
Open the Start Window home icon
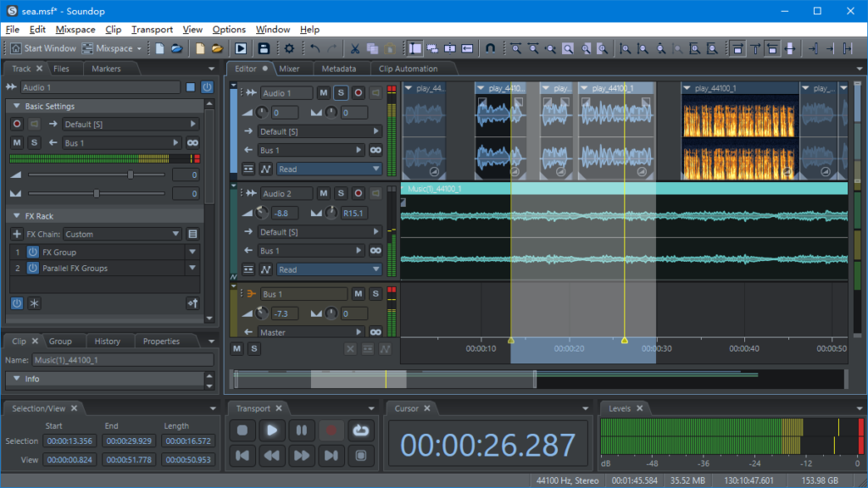[x=14, y=48]
